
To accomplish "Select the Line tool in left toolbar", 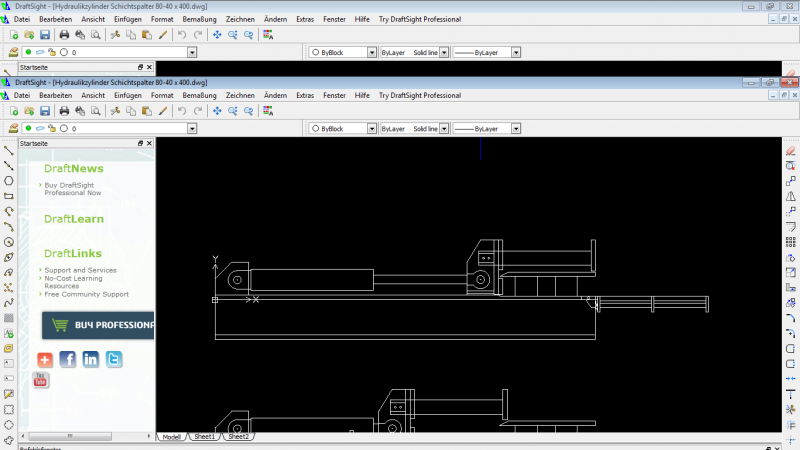I will (x=9, y=150).
